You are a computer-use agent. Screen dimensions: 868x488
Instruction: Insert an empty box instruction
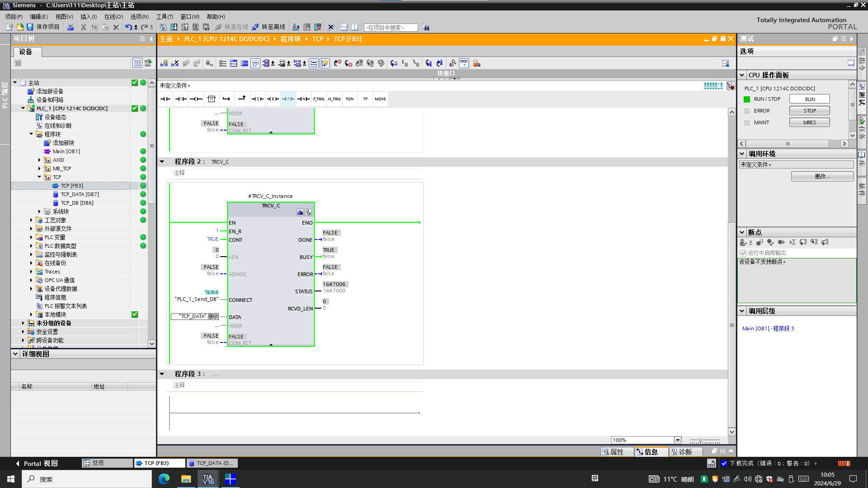pyautogui.click(x=212, y=99)
